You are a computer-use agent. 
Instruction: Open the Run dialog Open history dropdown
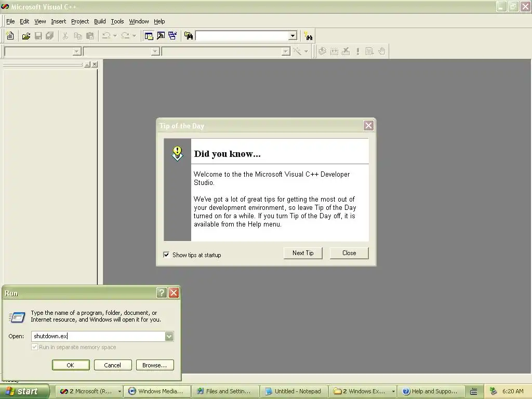click(x=169, y=336)
